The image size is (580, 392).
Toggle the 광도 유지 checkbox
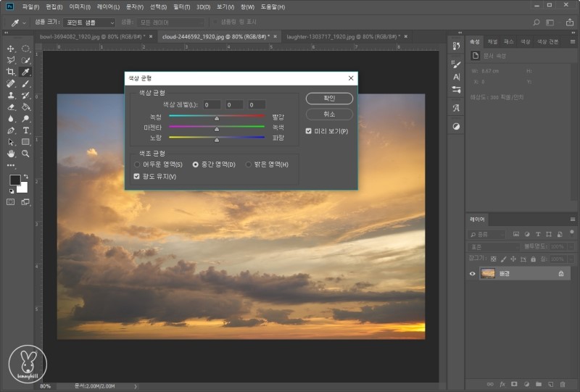[137, 176]
